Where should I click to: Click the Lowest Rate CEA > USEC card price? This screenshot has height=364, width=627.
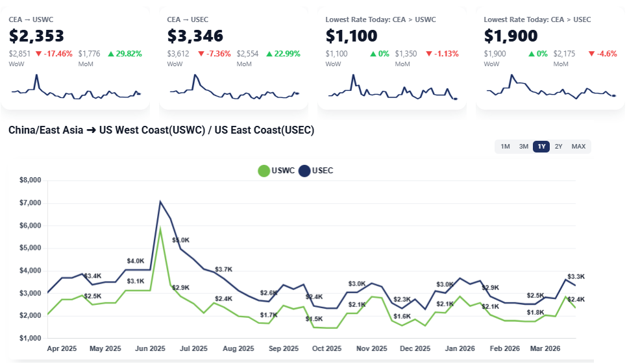[x=510, y=36]
